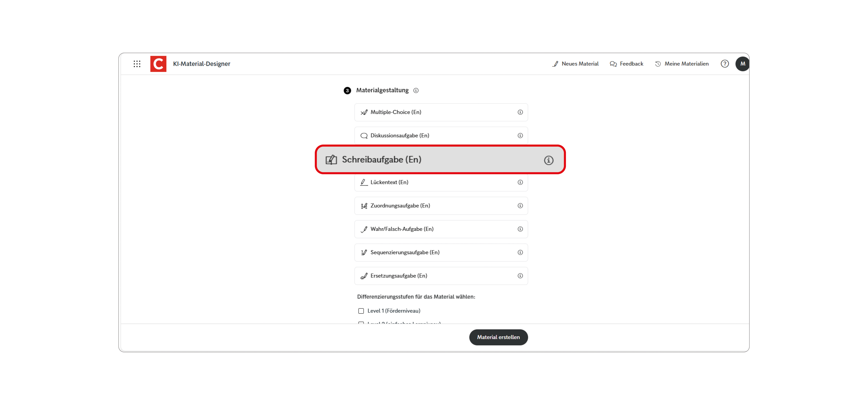Viewport: 868px width, 405px height.
Task: Show info for Zuordnungsaufgabe (En)
Action: pos(520,206)
